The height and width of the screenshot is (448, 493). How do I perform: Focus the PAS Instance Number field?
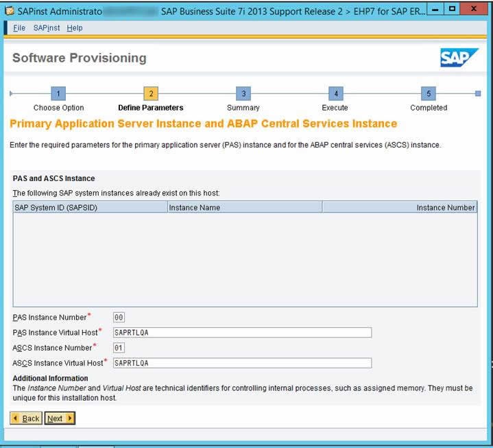coord(119,317)
